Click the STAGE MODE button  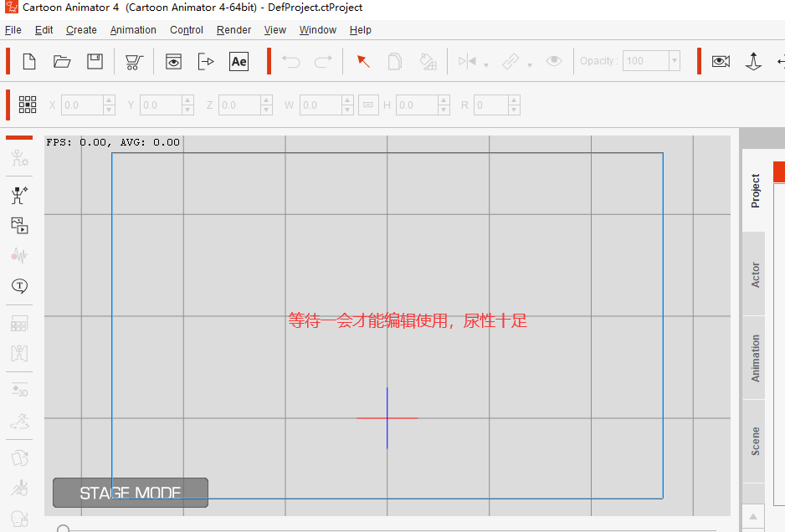(x=131, y=493)
